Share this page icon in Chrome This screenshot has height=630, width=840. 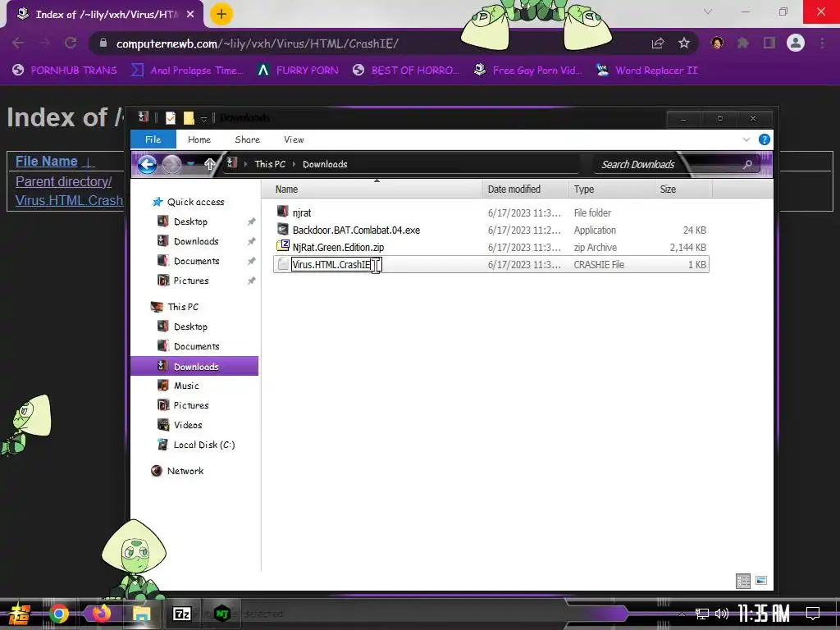pos(658,43)
